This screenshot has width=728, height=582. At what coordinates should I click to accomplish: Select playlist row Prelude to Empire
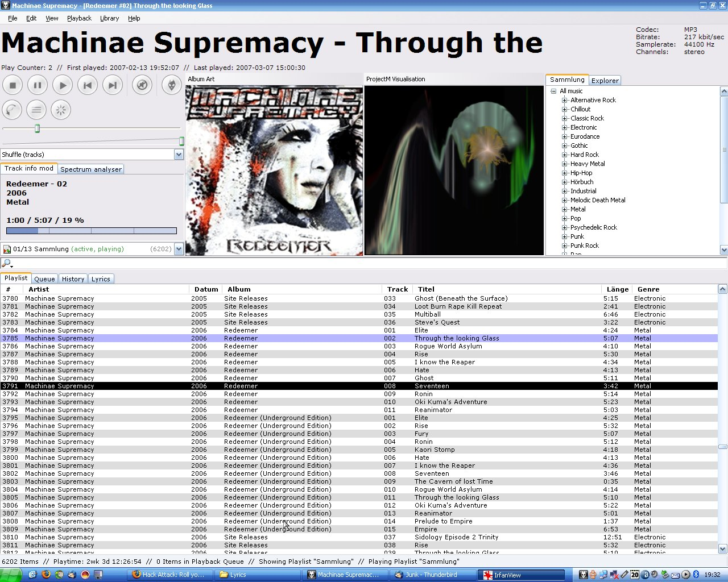[x=359, y=521]
